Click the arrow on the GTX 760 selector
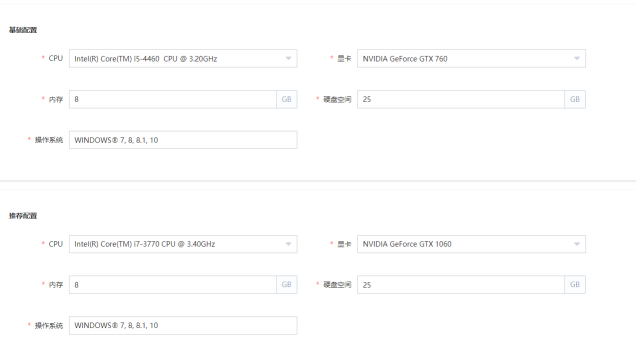This screenshot has width=636, height=362. click(x=577, y=58)
